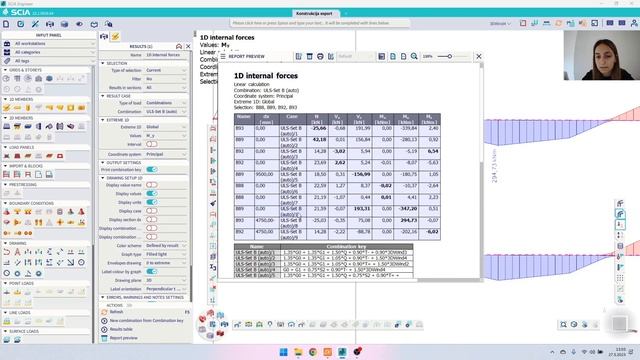Toggle Display units switch
This screenshot has width=640, height=360.
pyautogui.click(x=151, y=202)
